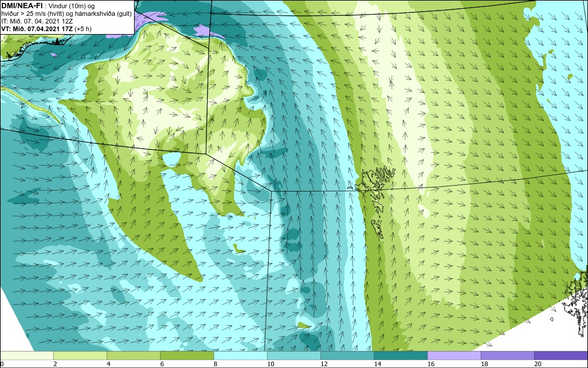Screen dimensions: 588x368
Task: Click the 18–20 m/s purple legend swatch
Action: pos(508,356)
